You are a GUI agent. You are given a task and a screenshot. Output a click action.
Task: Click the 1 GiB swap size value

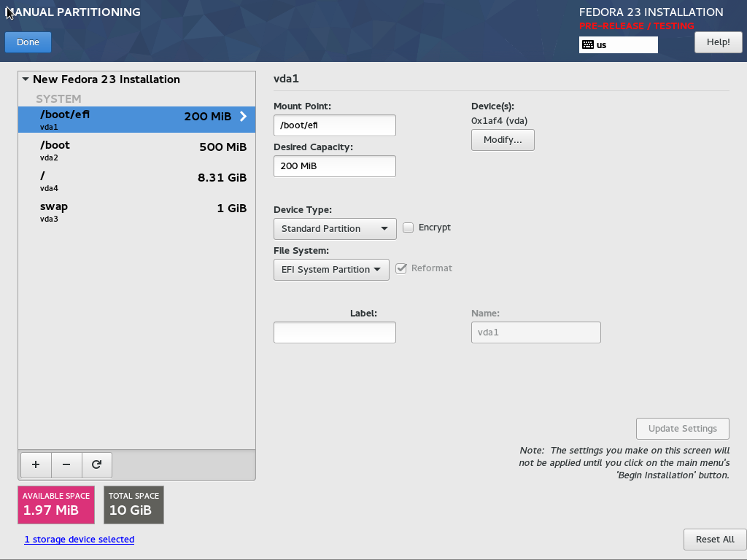[x=231, y=208]
